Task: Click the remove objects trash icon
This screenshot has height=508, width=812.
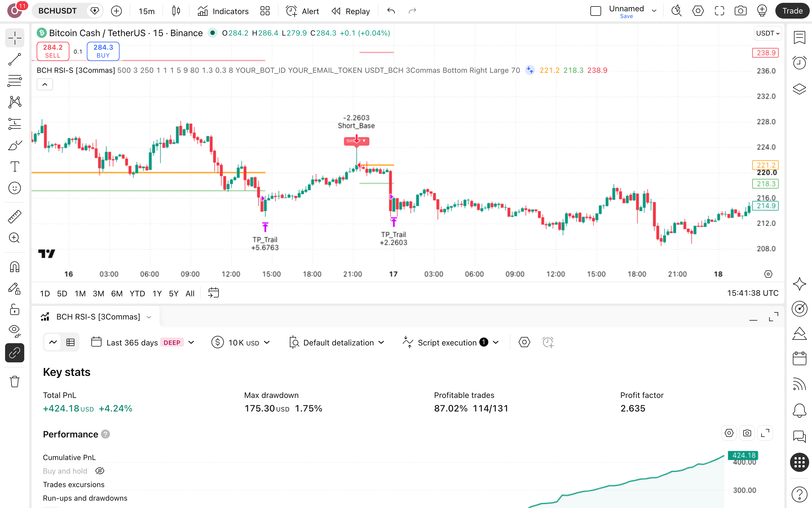Action: 14,382
